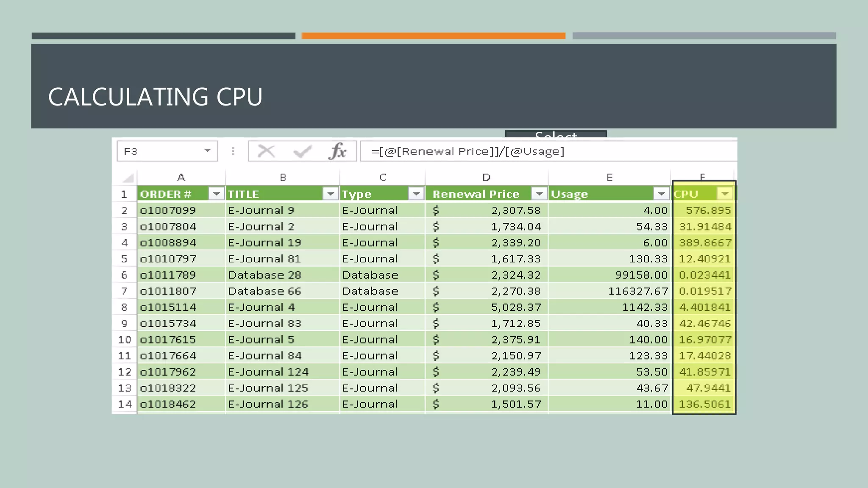This screenshot has height=488, width=868.
Task: Click usage value 1142.33
Action: [x=609, y=307]
